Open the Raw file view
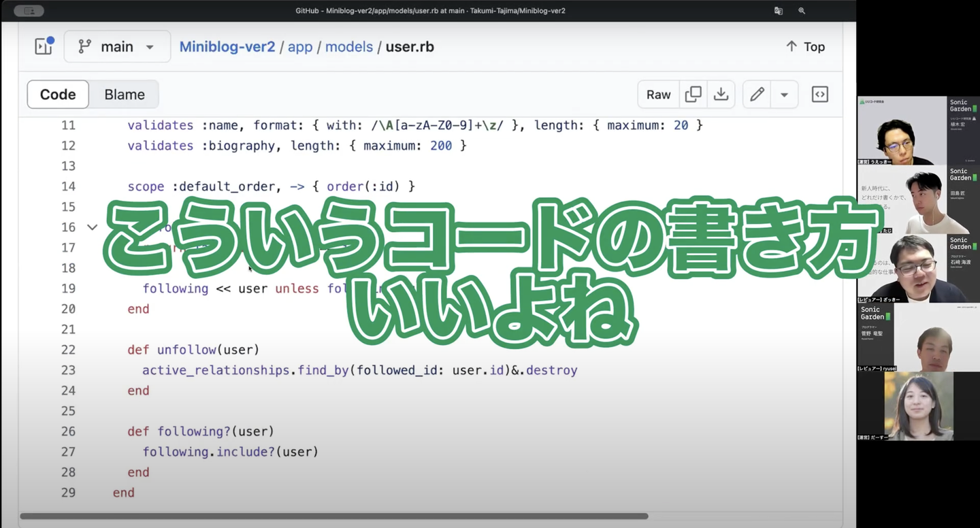980x528 pixels. pyautogui.click(x=658, y=95)
